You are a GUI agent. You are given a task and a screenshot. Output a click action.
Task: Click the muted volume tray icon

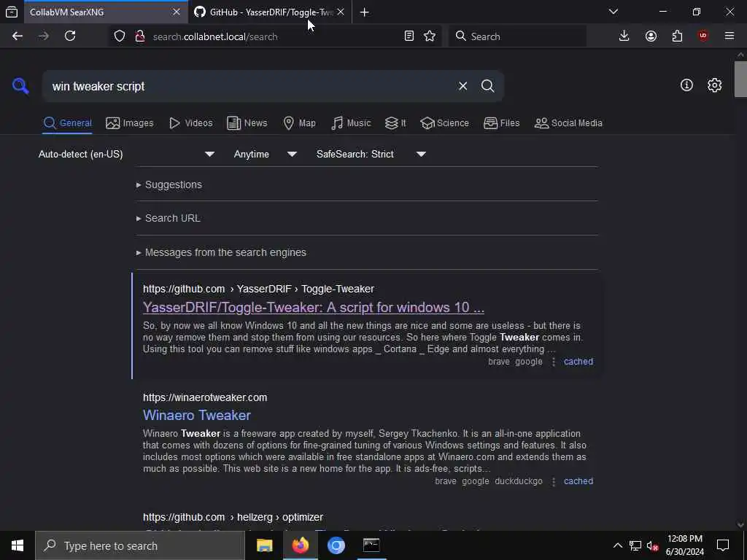(x=652, y=545)
